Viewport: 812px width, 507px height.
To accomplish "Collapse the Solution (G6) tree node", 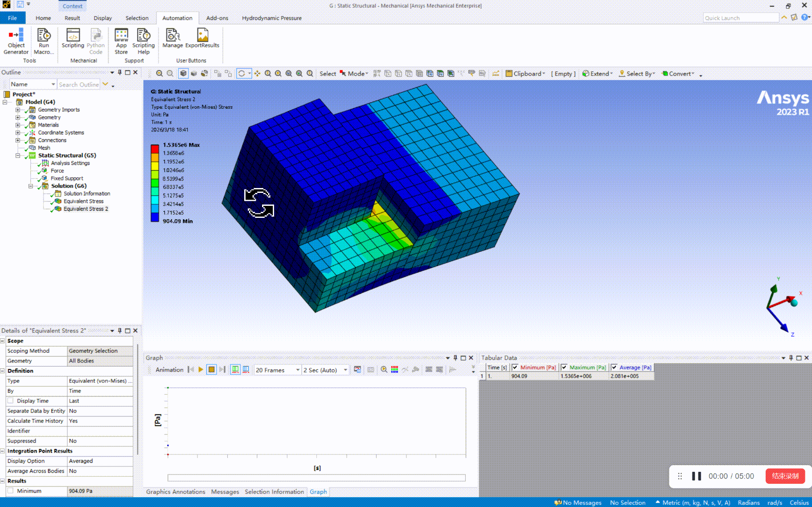I will (x=31, y=186).
